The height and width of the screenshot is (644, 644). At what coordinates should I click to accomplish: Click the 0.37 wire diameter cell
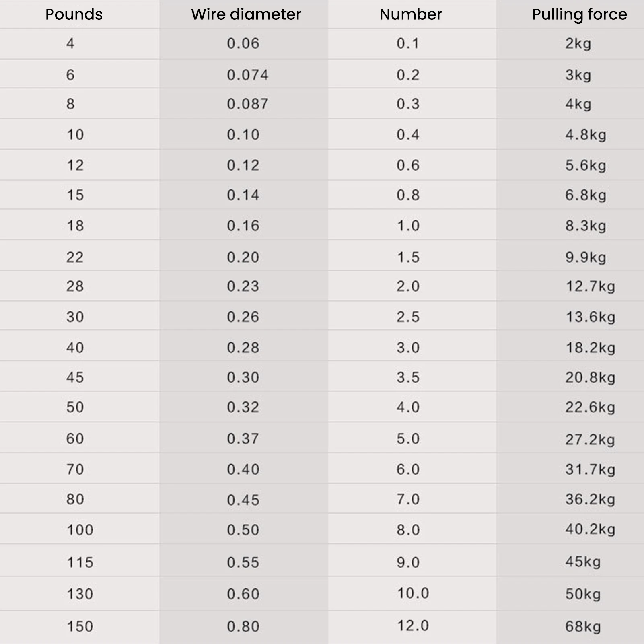click(x=243, y=438)
